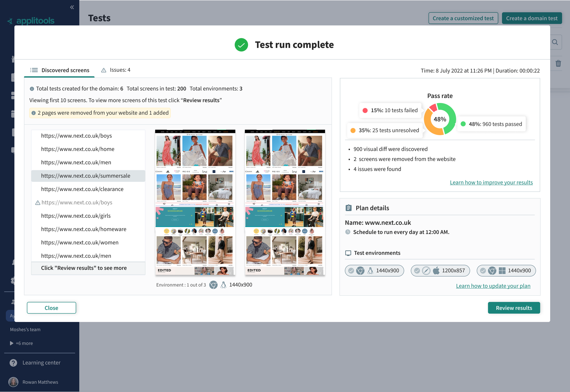Click the list icon on Discovered screens tab
570x392 pixels.
[34, 70]
